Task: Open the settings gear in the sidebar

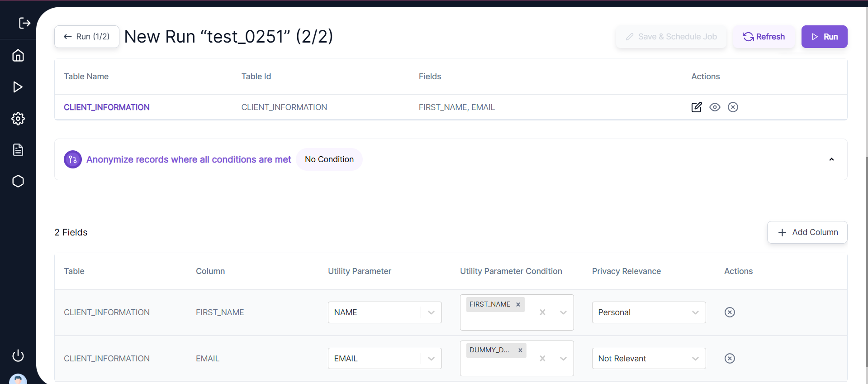Action: click(18, 119)
